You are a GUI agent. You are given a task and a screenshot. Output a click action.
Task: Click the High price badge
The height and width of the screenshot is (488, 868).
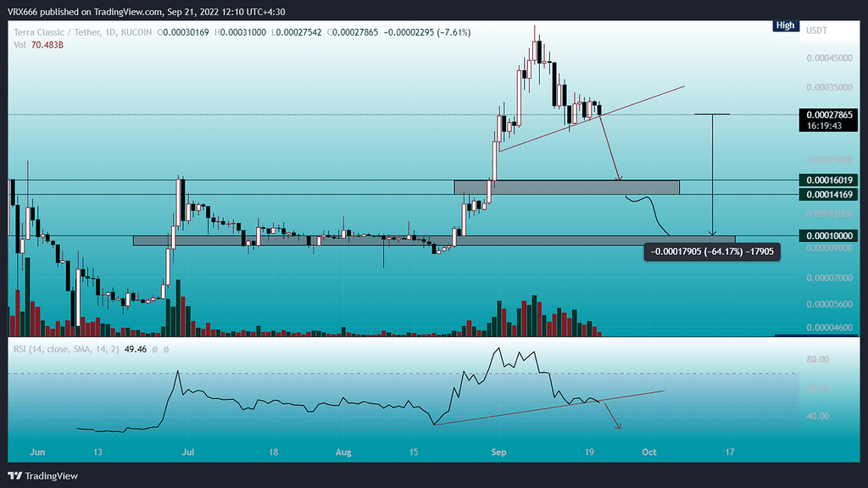tap(785, 25)
